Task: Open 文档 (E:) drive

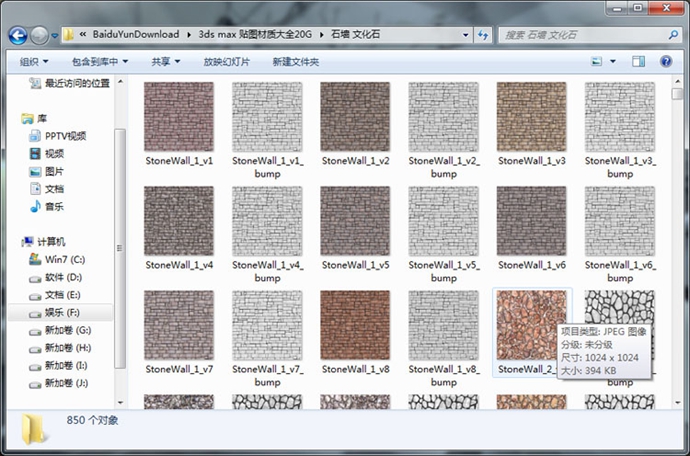Action: [x=55, y=295]
